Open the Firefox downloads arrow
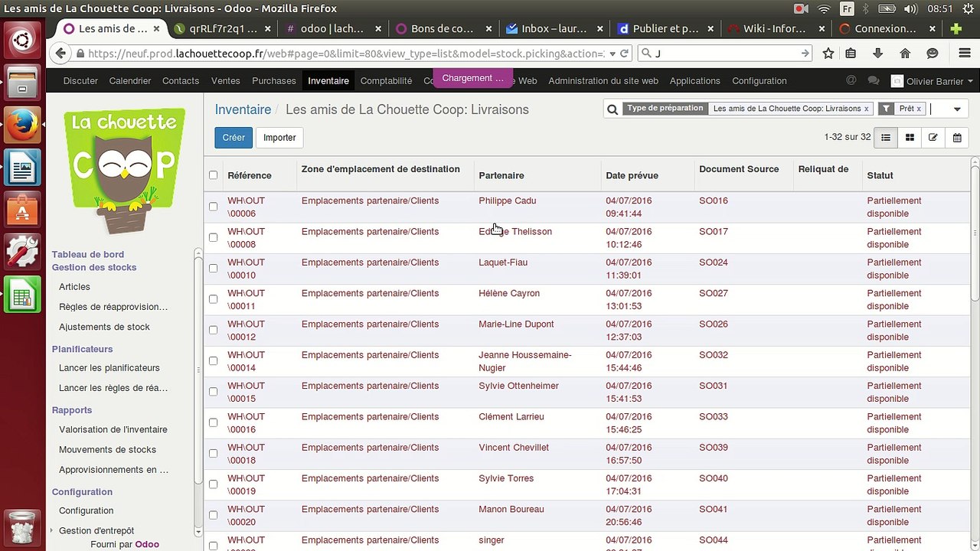The image size is (980, 551). [878, 54]
